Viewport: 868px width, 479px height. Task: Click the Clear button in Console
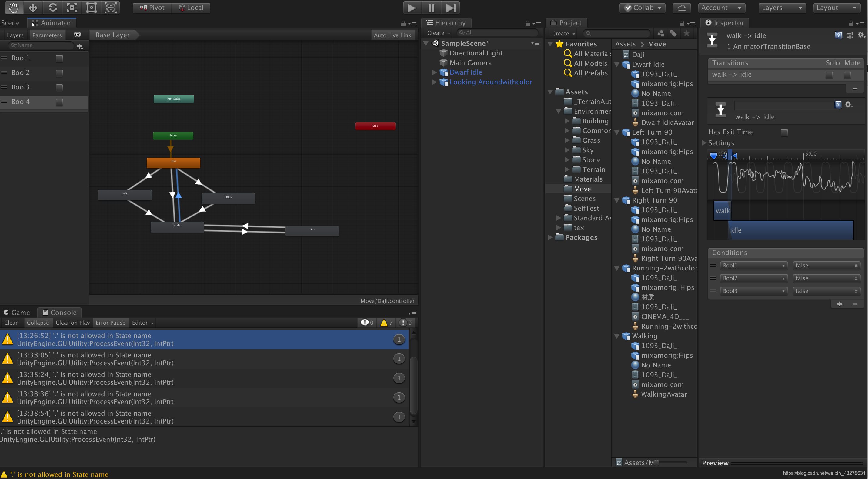11,323
